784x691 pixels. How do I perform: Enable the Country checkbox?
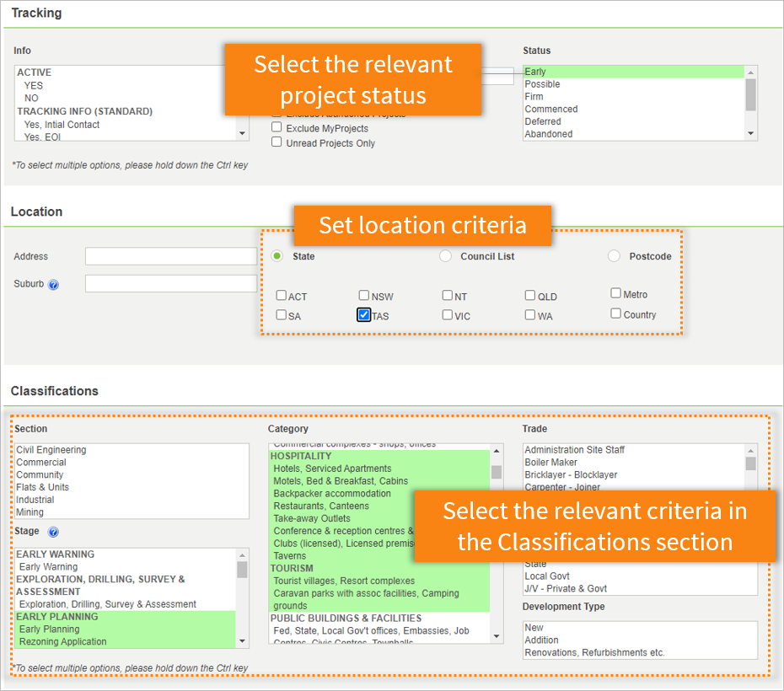(615, 313)
